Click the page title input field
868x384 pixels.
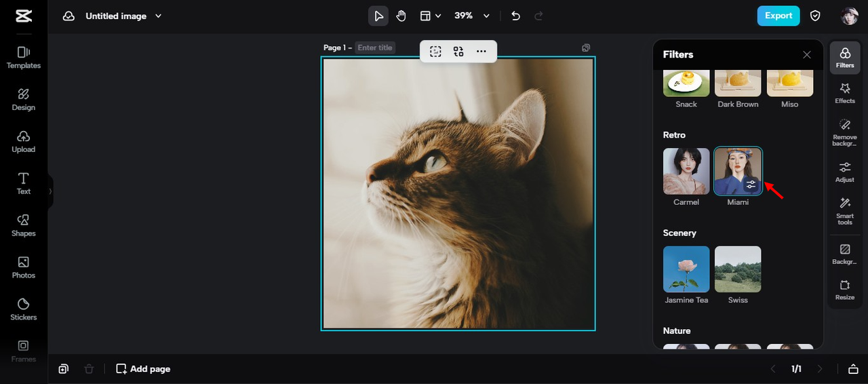[375, 47]
